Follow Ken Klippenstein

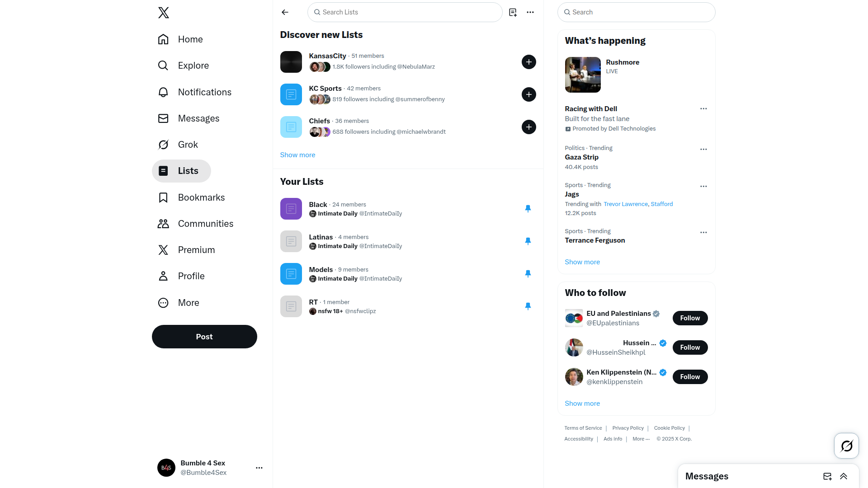(690, 377)
